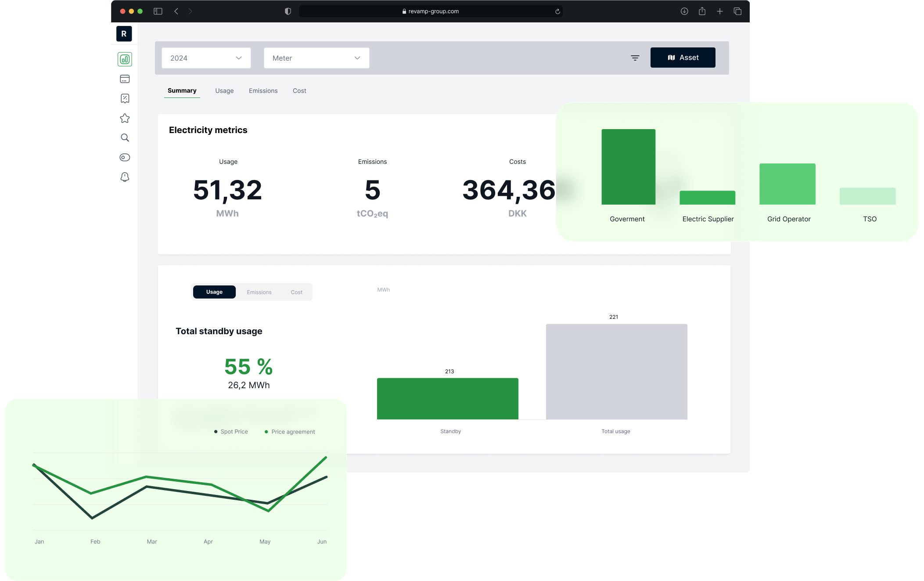
Task: Click the star favorites sidebar icon
Action: coord(125,118)
